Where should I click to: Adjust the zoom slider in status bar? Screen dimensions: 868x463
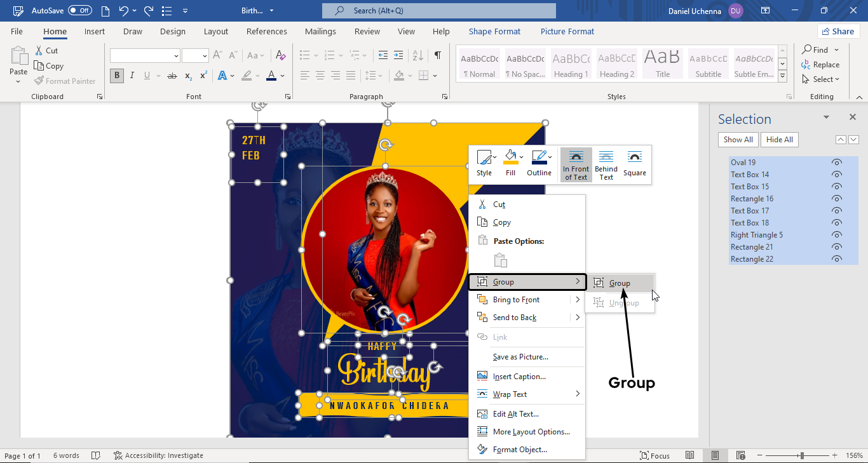(x=802, y=455)
